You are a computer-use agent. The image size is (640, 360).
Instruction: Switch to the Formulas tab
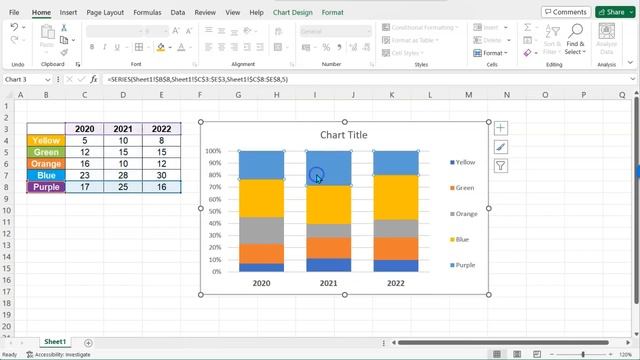(x=147, y=12)
